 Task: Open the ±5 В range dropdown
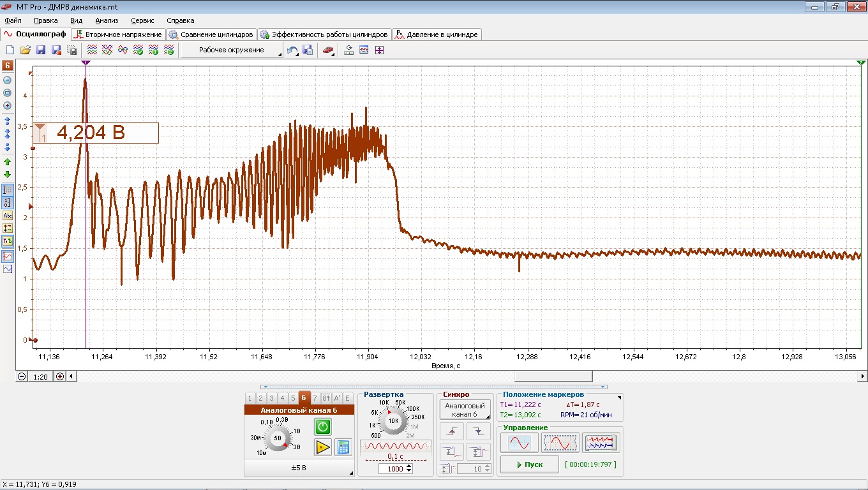pyautogui.click(x=299, y=468)
